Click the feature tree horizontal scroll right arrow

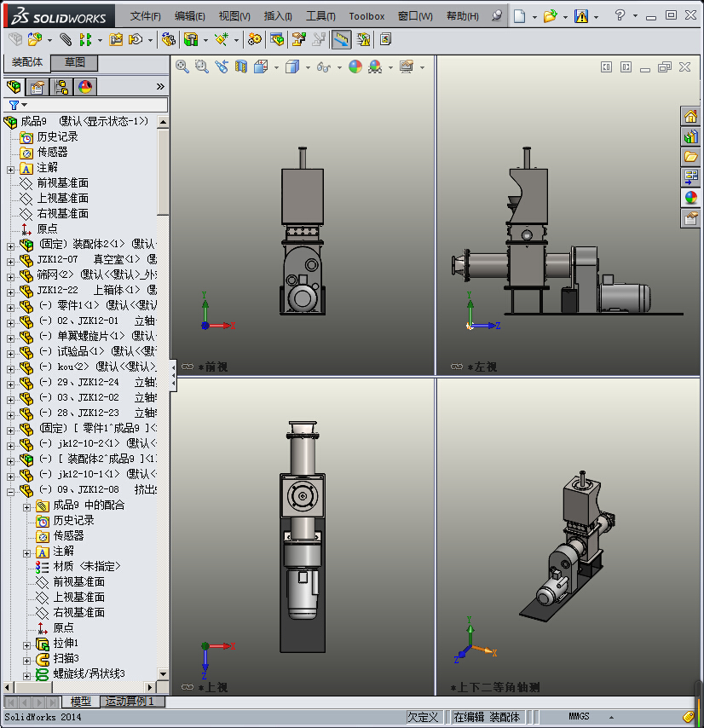[149, 687]
